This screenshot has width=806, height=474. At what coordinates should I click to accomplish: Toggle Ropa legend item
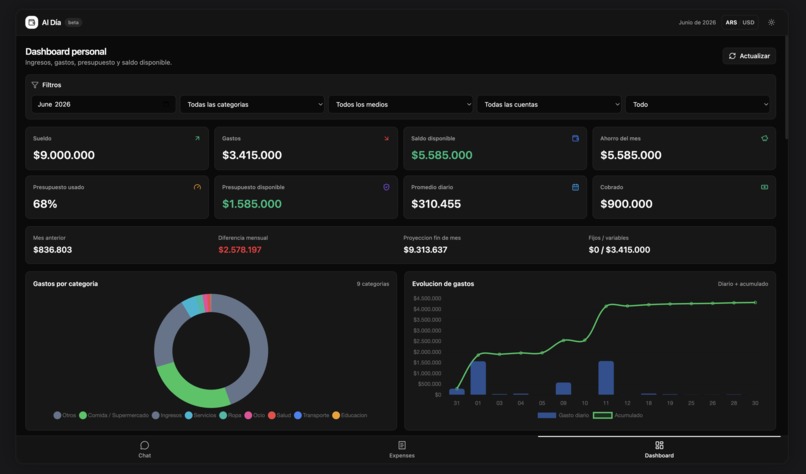(x=230, y=415)
